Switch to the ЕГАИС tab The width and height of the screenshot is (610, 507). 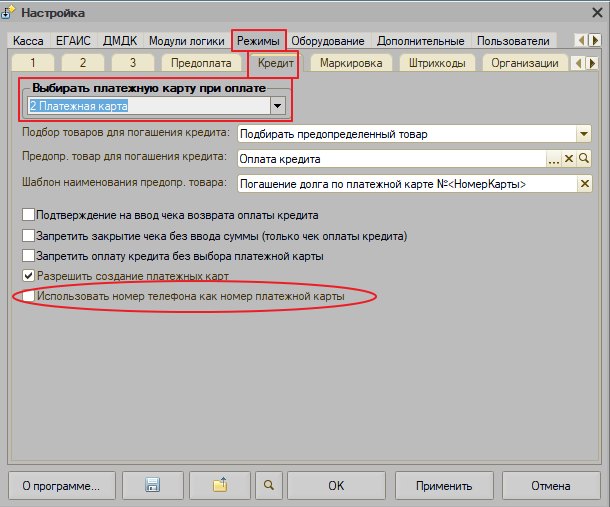click(x=73, y=40)
